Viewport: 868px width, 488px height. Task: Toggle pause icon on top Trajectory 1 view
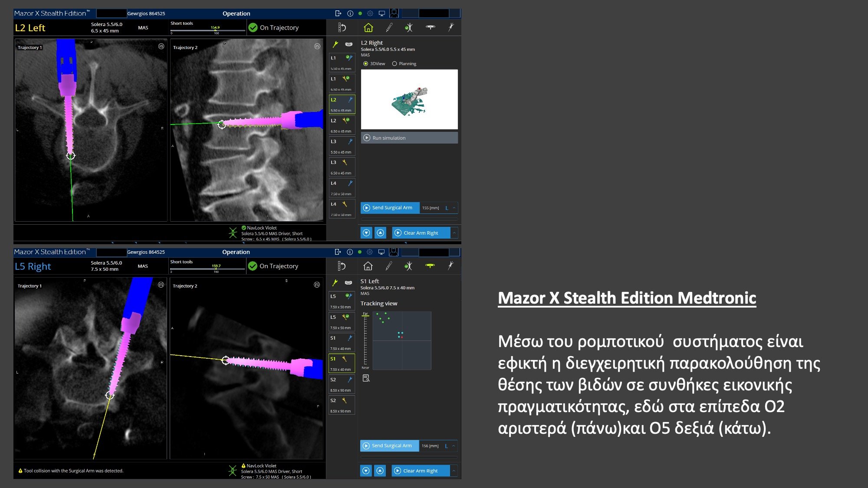click(x=161, y=46)
